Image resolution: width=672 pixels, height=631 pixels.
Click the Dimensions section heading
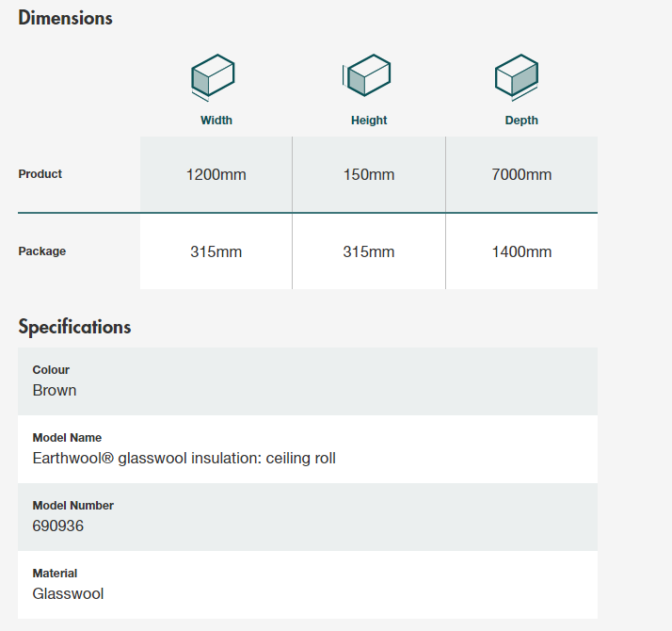pos(65,18)
